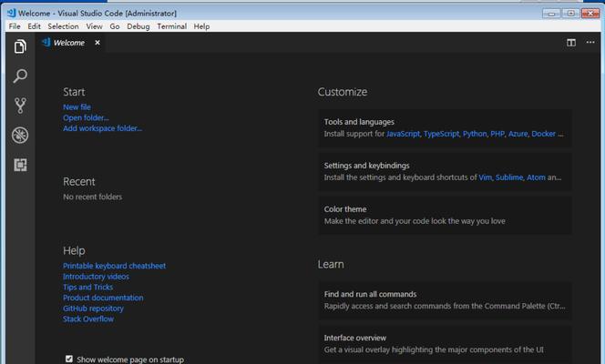Image resolution: width=605 pixels, height=364 pixels.
Task: Click Add workspace folder... link
Action: pyautogui.click(x=102, y=128)
